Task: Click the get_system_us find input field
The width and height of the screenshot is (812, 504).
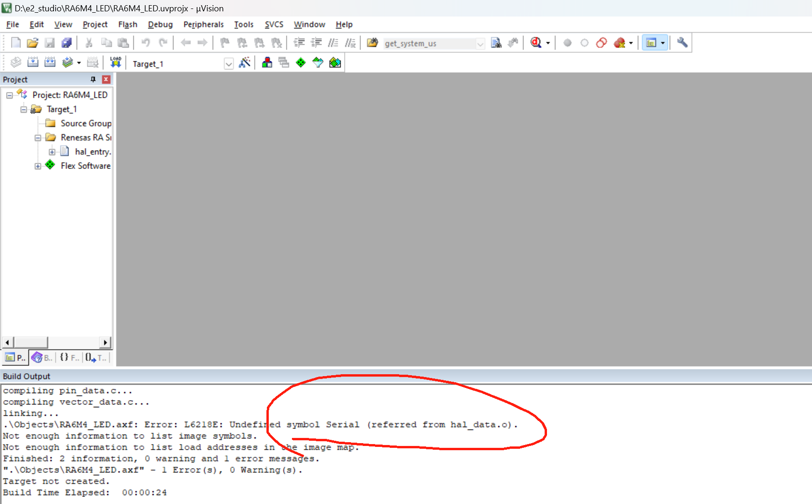Action: pos(429,44)
